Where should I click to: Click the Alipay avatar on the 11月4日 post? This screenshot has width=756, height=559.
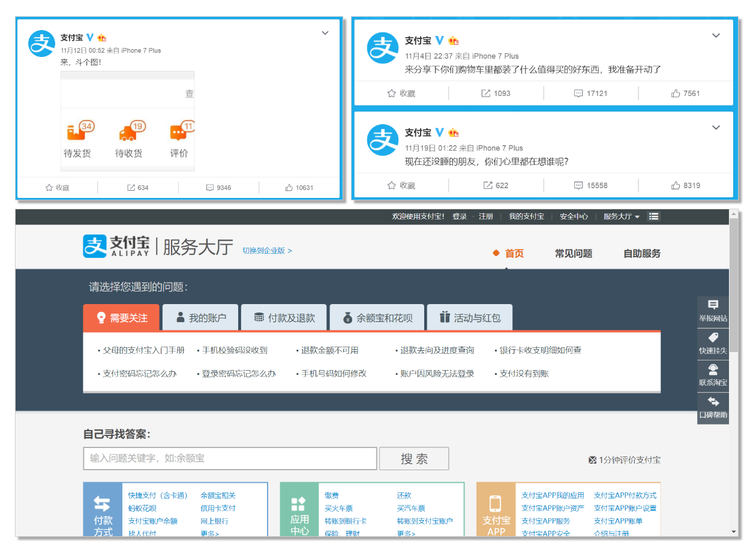tap(383, 48)
